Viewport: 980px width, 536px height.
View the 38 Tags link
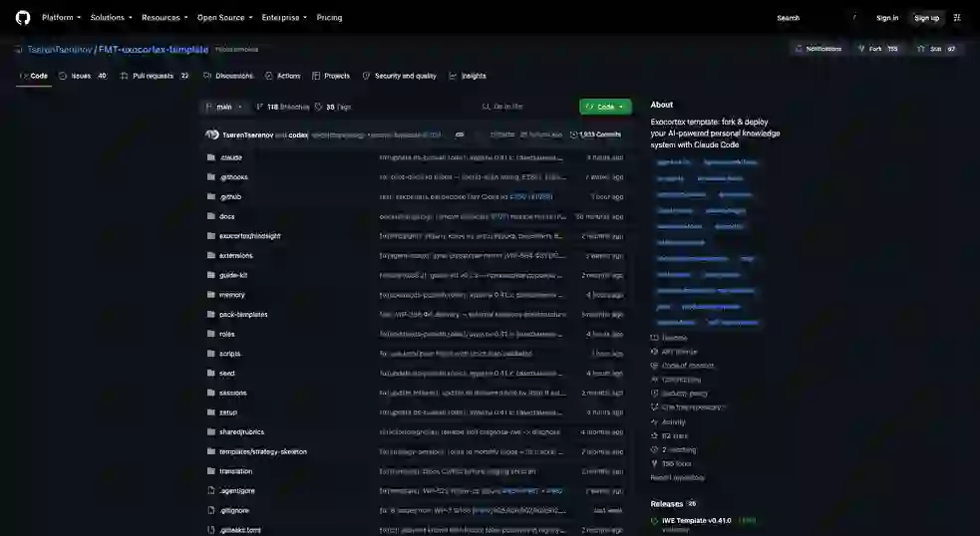[333, 107]
